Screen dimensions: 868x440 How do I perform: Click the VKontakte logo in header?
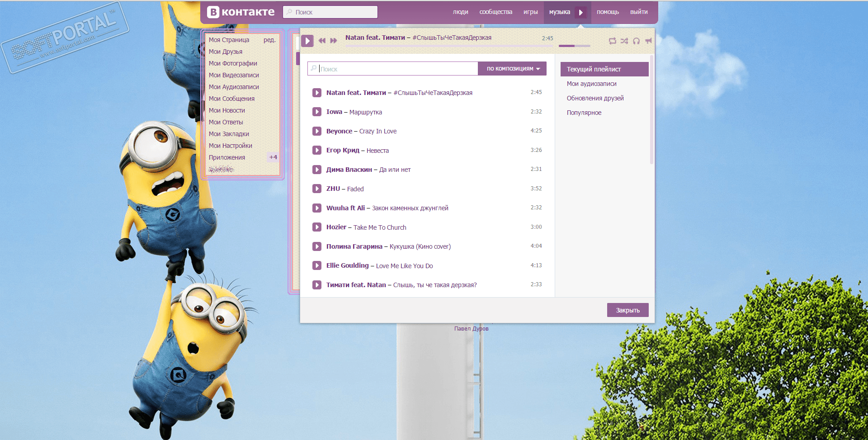click(241, 12)
